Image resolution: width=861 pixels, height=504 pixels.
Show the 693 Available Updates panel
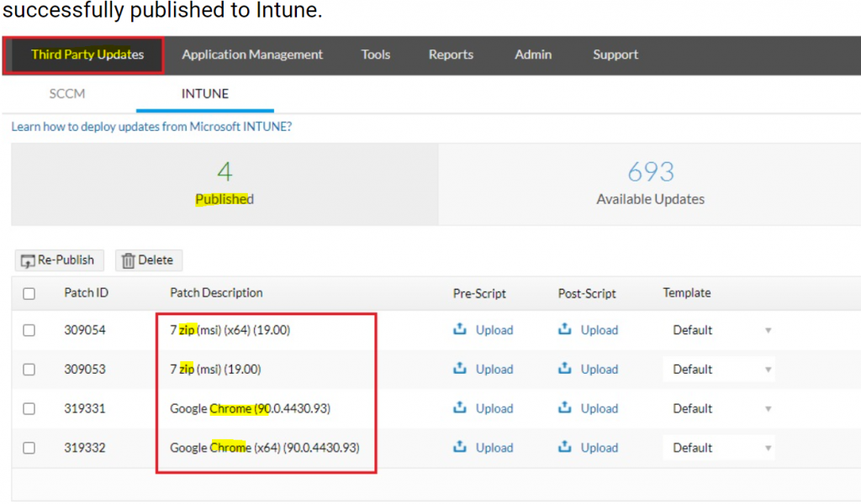tap(650, 184)
